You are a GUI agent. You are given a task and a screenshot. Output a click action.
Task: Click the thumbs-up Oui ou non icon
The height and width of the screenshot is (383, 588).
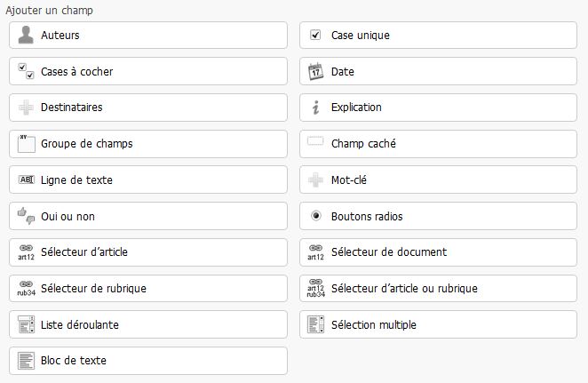pyautogui.click(x=26, y=216)
